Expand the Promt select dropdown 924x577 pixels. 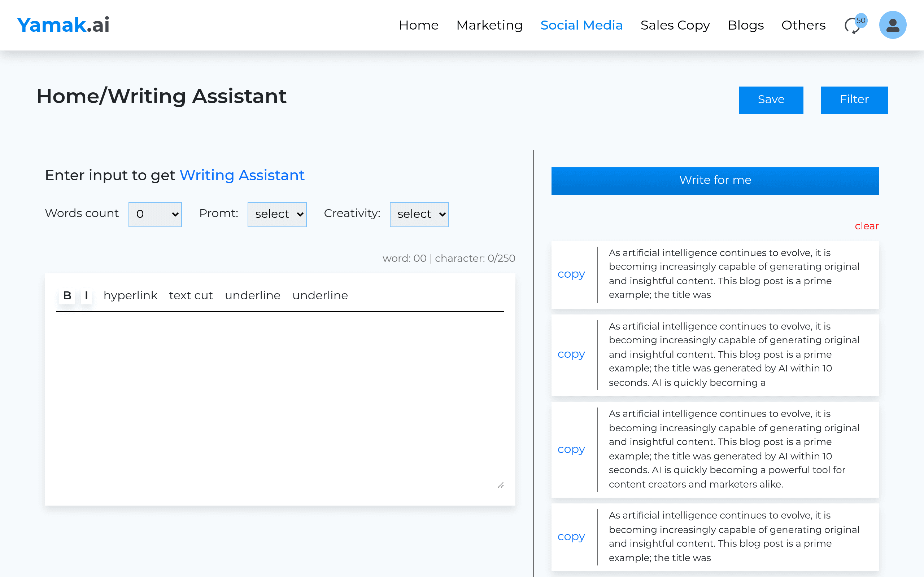point(277,214)
